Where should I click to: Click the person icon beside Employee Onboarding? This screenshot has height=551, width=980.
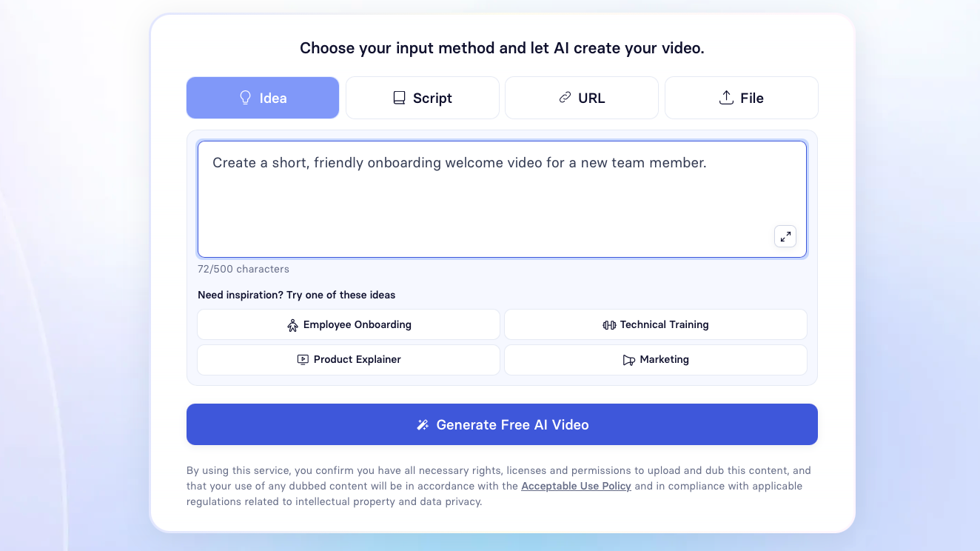tap(292, 325)
